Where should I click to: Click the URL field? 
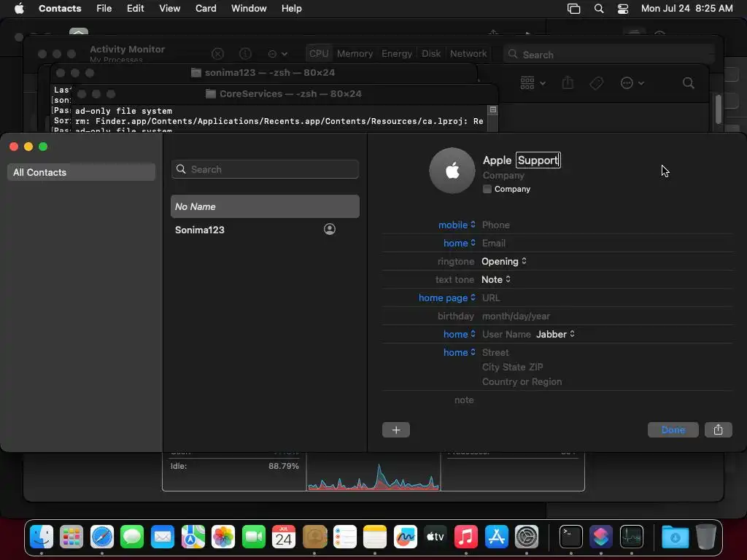[491, 297]
